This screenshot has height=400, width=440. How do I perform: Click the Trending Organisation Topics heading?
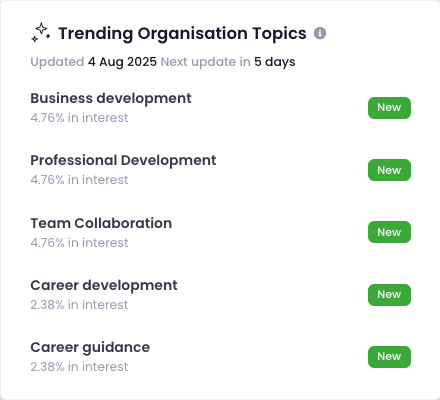pyautogui.click(x=182, y=34)
